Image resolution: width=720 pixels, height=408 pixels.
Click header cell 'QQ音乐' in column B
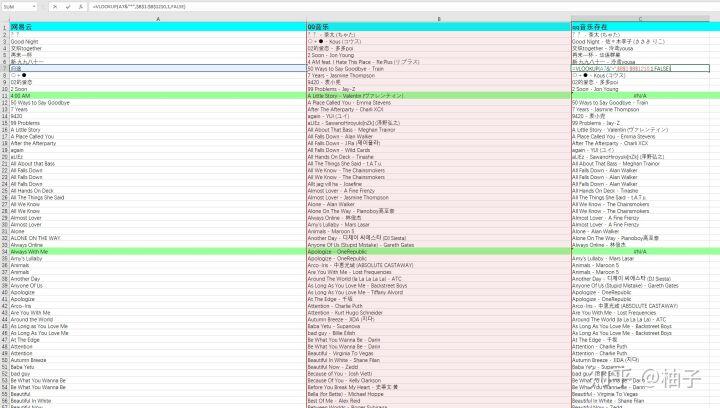pyautogui.click(x=439, y=28)
